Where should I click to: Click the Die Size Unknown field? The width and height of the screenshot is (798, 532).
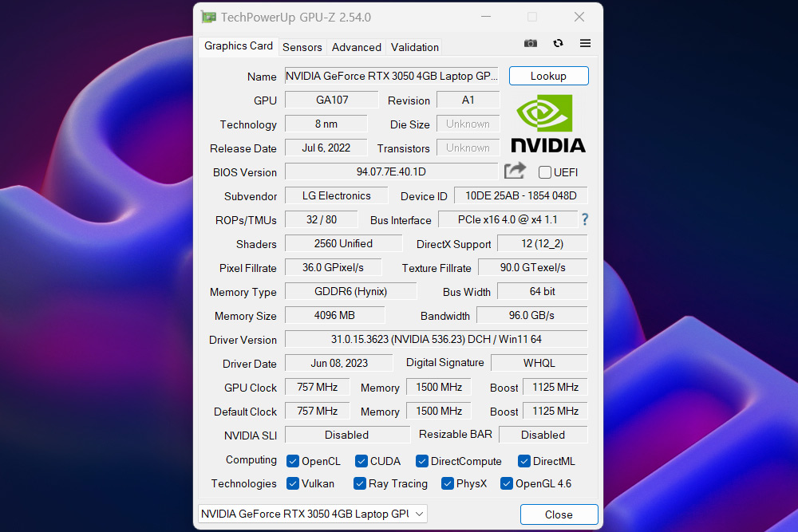tap(468, 124)
